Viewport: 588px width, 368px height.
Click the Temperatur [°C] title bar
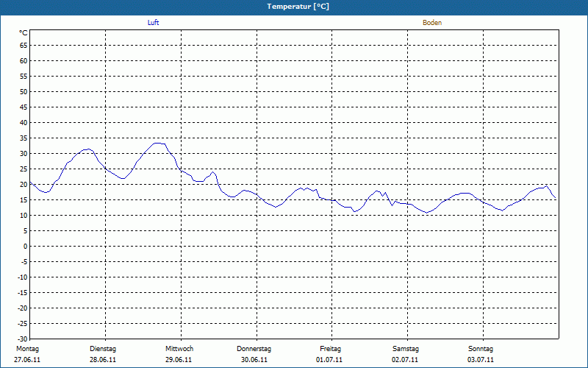[x=294, y=7]
